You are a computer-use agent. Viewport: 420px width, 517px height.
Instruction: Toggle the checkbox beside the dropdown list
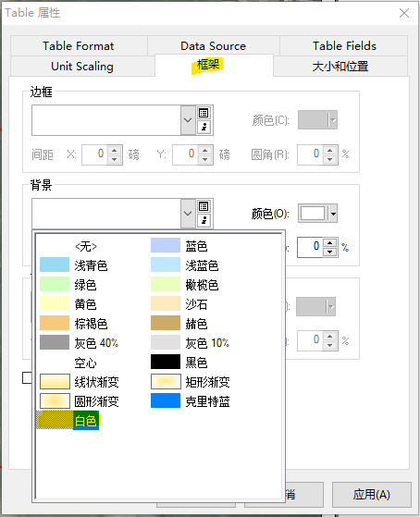coord(28,378)
